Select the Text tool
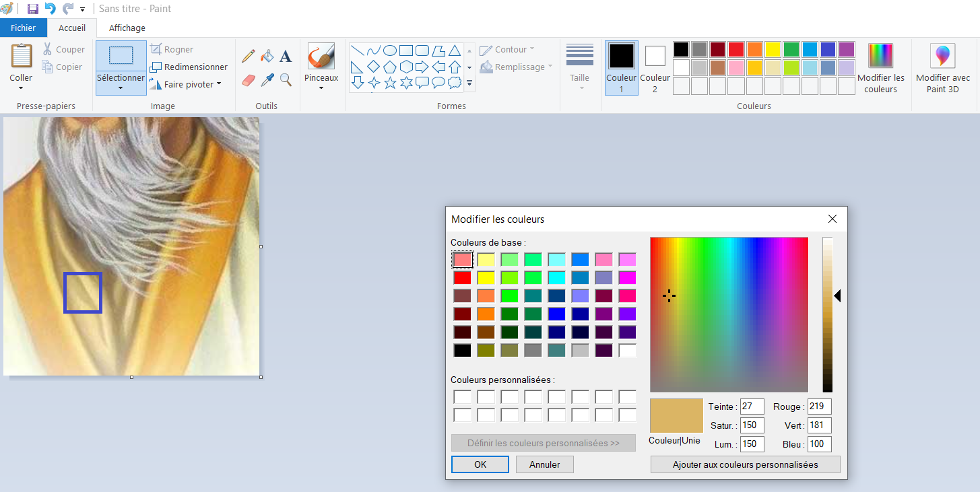Screen dimensions: 980x492 pos(286,57)
